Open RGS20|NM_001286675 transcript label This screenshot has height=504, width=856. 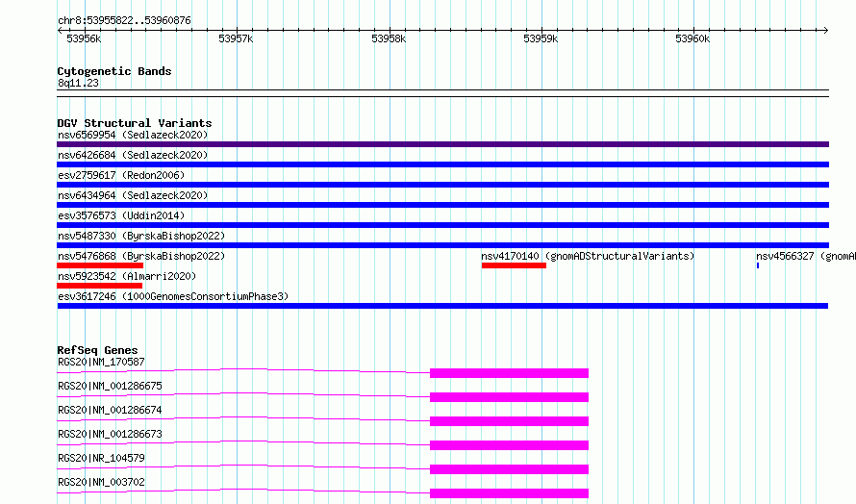(110, 386)
